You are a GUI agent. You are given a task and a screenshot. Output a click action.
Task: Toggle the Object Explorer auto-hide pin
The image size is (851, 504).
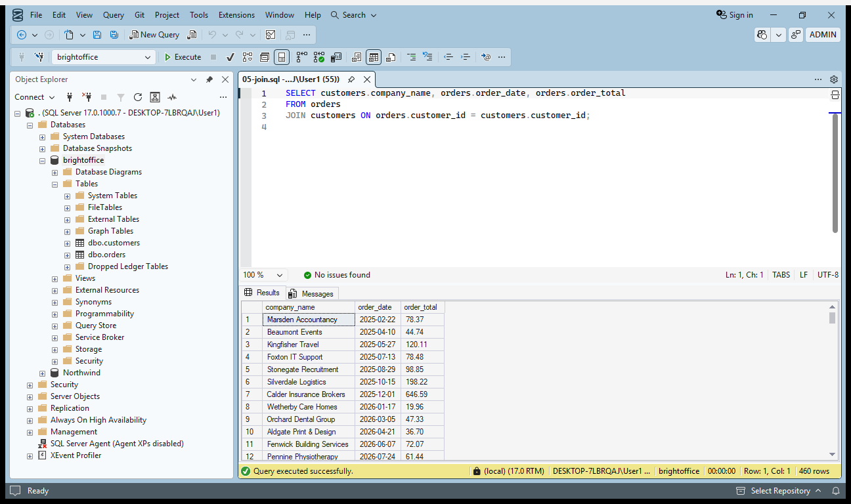point(209,79)
